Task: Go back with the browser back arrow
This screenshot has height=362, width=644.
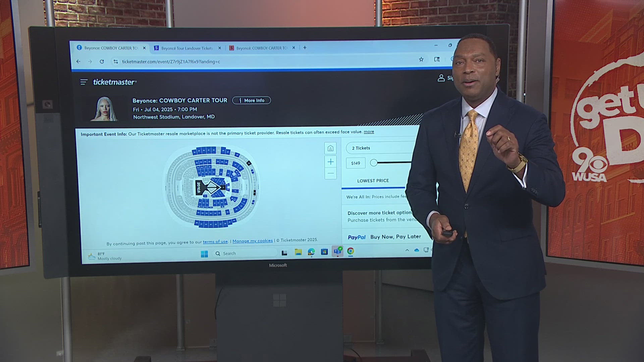Action: tap(78, 62)
